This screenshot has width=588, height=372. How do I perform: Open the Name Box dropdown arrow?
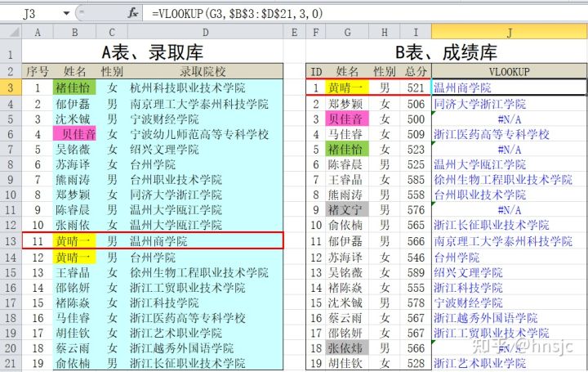click(66, 14)
